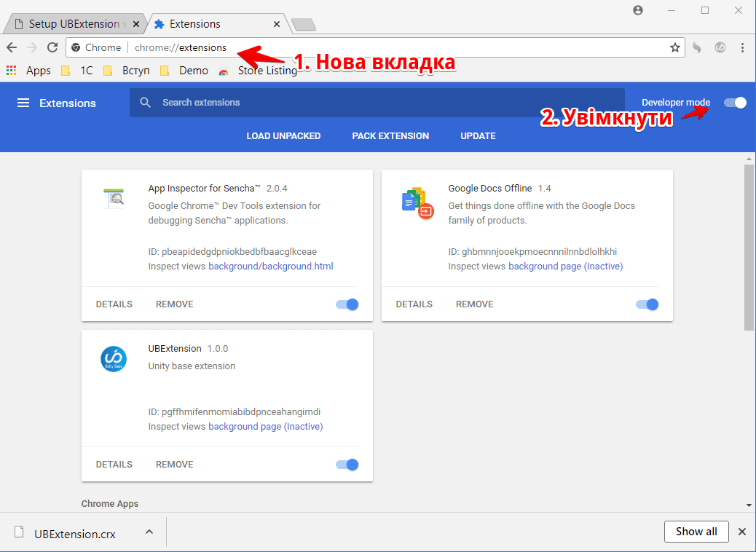The width and height of the screenshot is (756, 552).
Task: REMOVE Google Docs Offline extension
Action: point(474,304)
